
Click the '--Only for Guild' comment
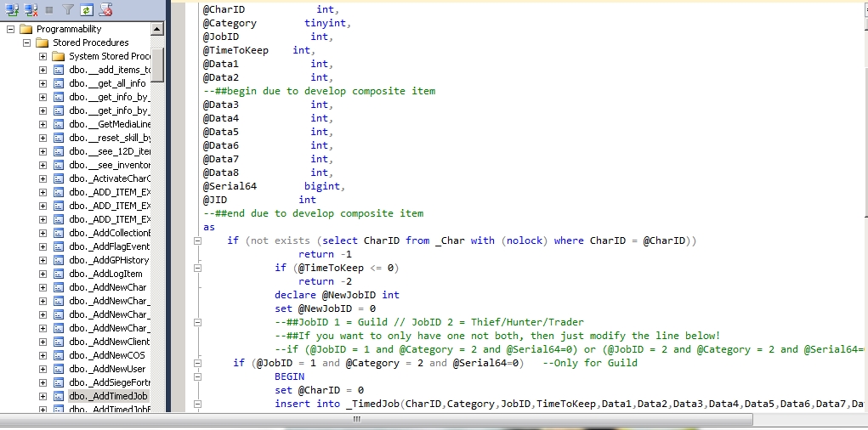590,363
